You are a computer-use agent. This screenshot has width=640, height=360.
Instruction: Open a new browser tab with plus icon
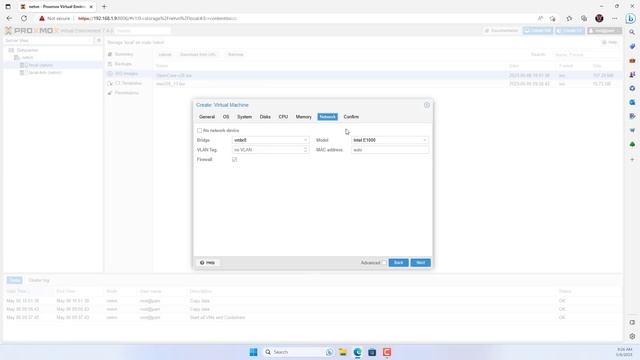(104, 7)
